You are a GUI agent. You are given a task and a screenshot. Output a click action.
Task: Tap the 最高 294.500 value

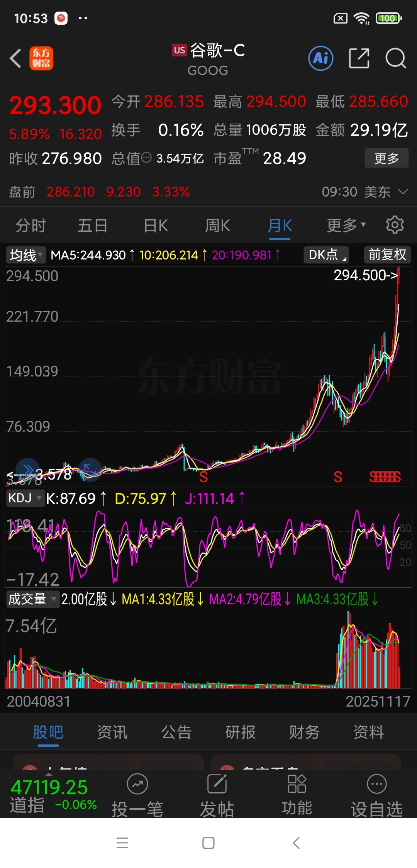(x=276, y=102)
